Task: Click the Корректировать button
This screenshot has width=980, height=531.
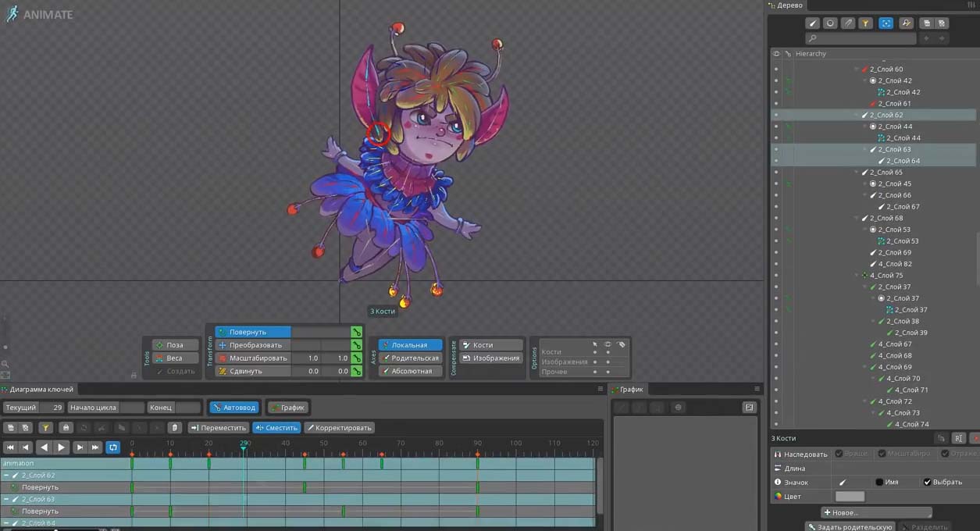Action: (x=339, y=428)
